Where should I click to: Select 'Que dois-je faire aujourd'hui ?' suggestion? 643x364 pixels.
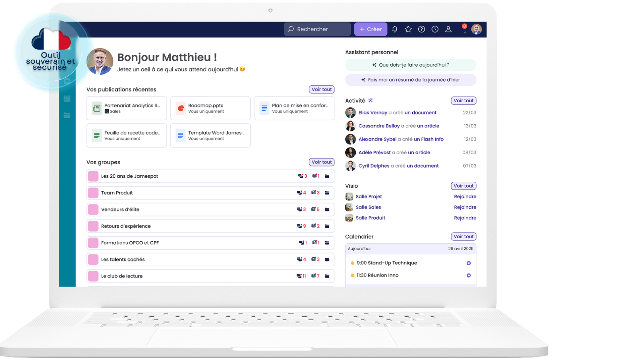(410, 65)
